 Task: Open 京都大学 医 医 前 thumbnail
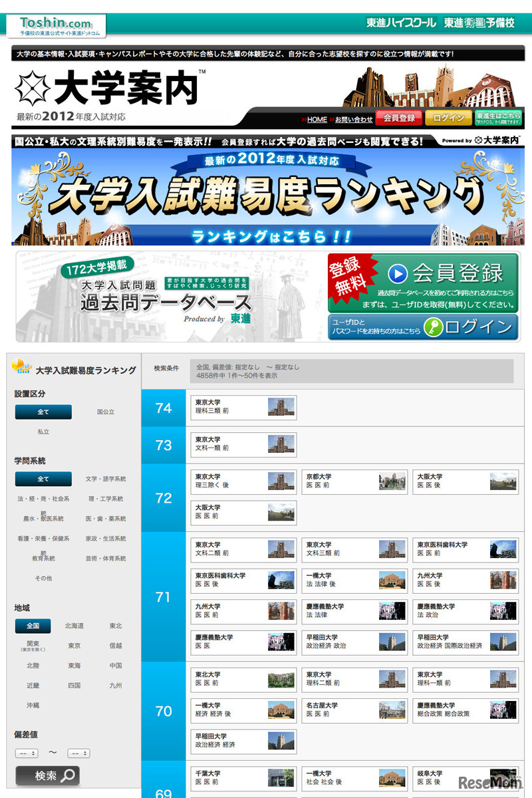pyautogui.click(x=392, y=481)
